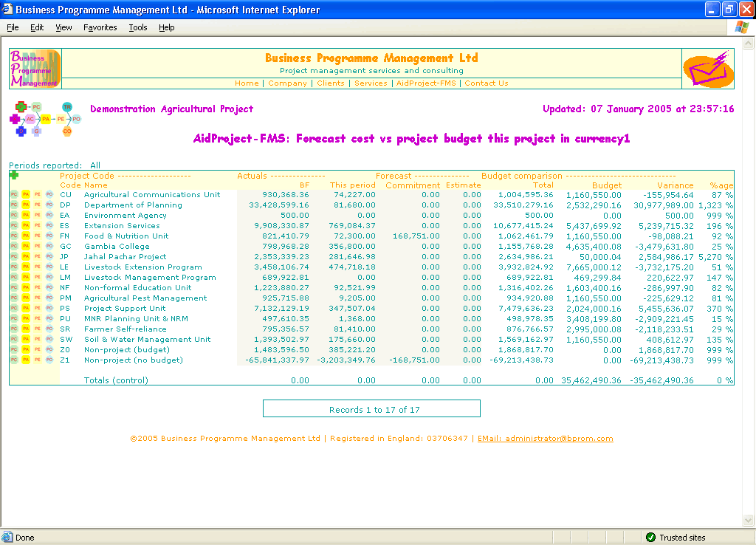Screen dimensions: 756x545
Task: Click the administrator@bprom.com email link
Action: point(546,439)
